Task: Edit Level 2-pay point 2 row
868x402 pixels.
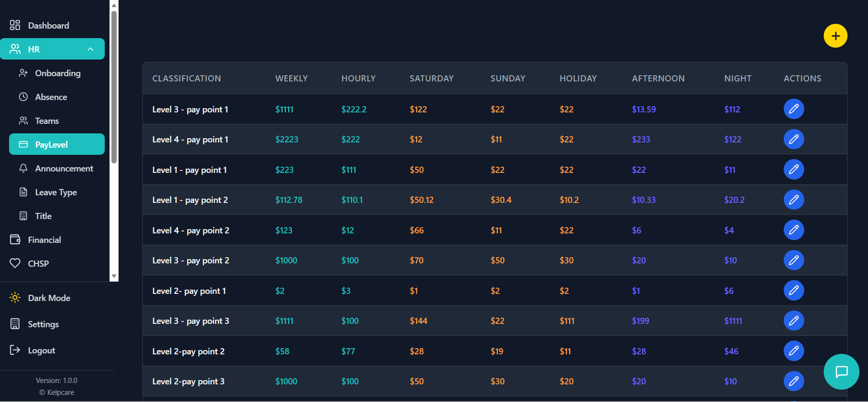Action: coord(794,351)
